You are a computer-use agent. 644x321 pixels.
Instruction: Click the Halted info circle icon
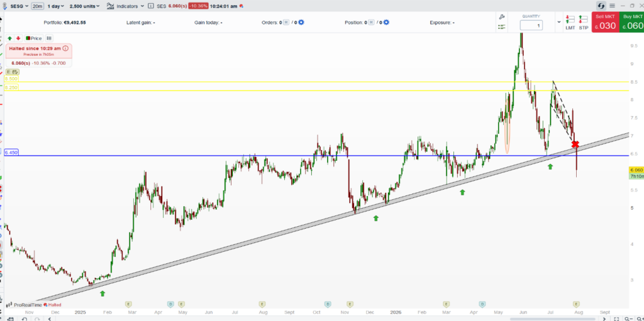(65, 48)
